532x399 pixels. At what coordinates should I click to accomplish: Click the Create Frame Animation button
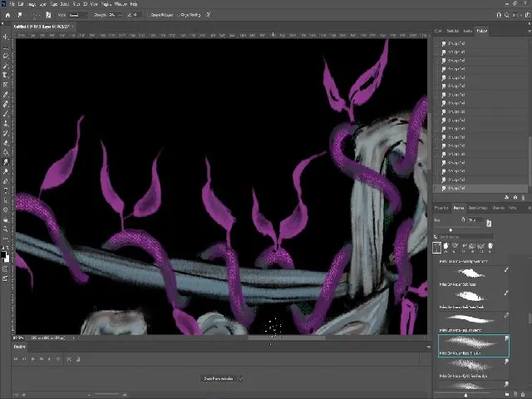[219, 378]
